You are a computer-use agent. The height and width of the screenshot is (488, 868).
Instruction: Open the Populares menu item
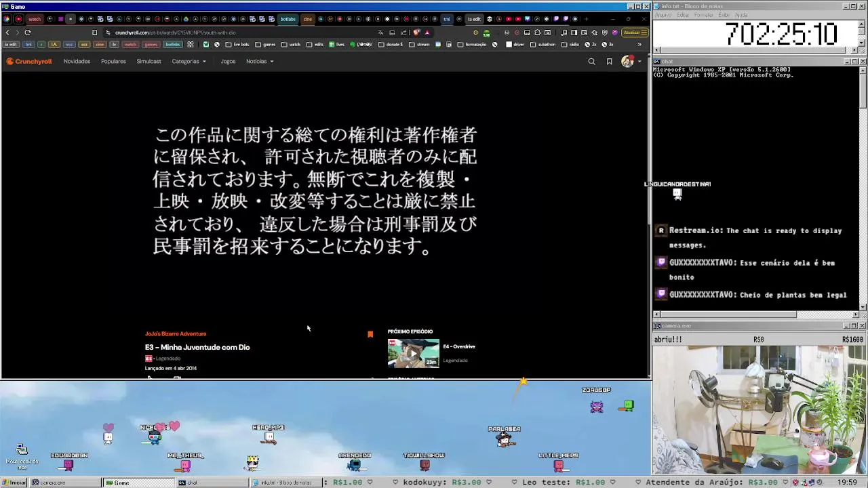[x=113, y=61]
